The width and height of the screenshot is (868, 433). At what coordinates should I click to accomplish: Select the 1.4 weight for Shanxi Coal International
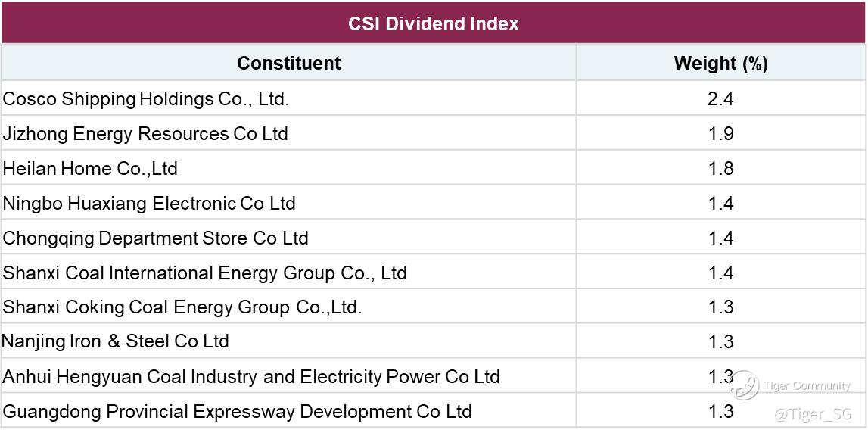click(x=720, y=273)
